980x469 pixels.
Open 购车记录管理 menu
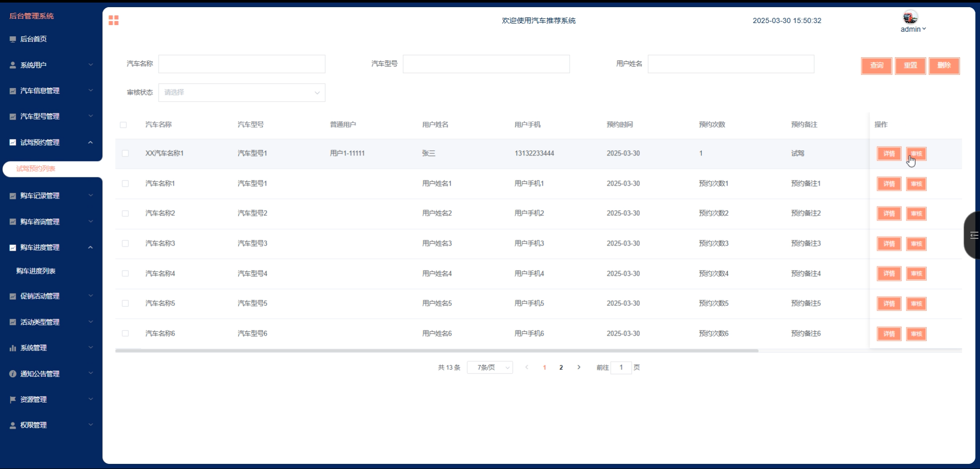pos(51,196)
